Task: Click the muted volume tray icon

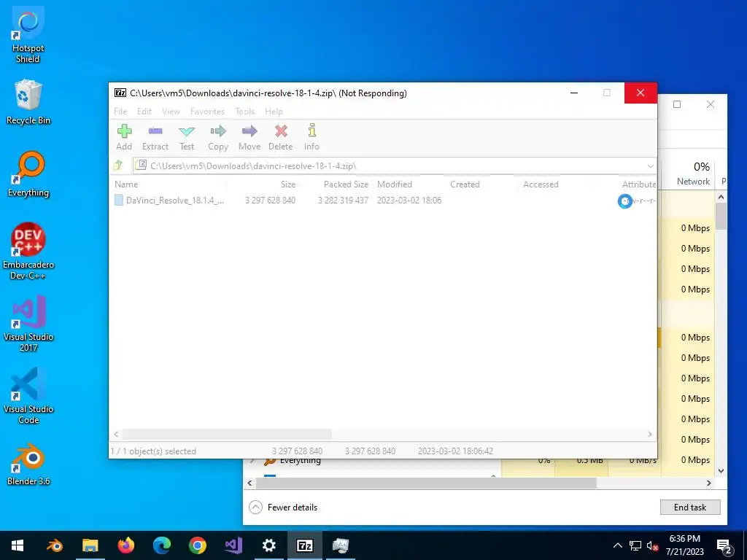Action: [652, 546]
